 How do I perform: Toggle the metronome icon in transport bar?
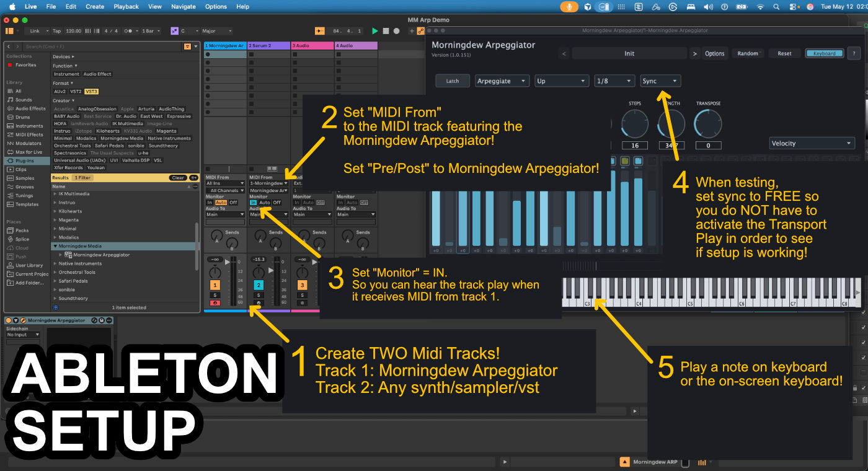click(128, 31)
